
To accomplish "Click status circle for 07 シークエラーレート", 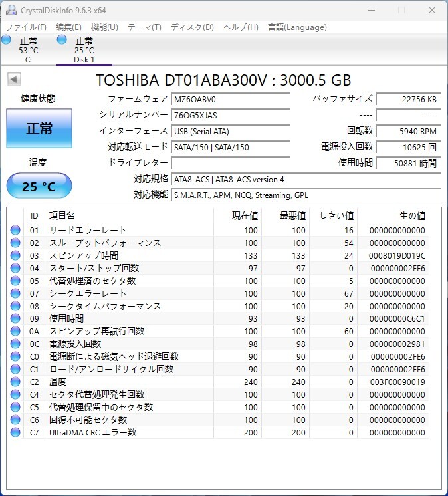I will click(x=15, y=293).
